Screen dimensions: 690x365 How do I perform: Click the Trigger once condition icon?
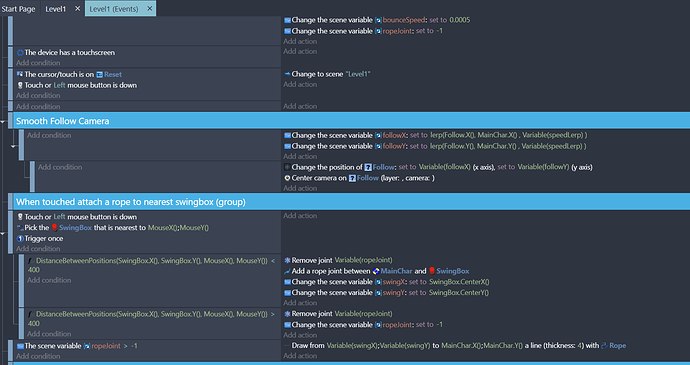pos(20,238)
